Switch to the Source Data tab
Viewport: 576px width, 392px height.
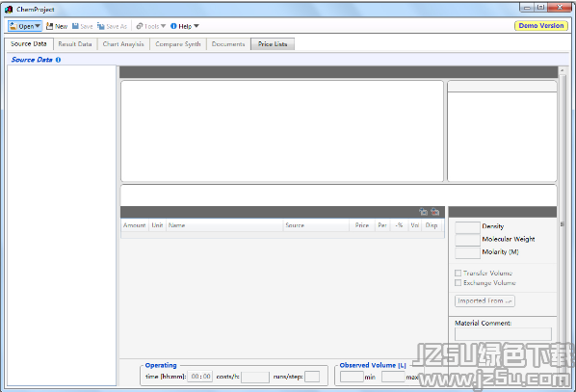29,43
